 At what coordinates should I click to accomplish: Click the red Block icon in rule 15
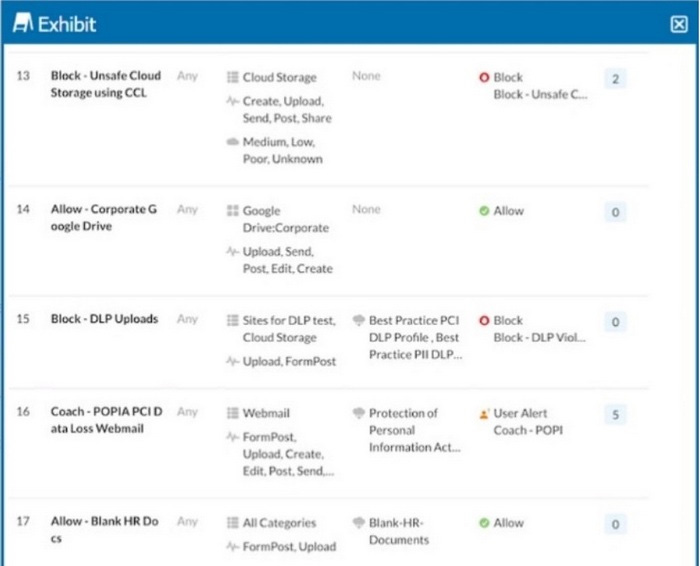(484, 320)
